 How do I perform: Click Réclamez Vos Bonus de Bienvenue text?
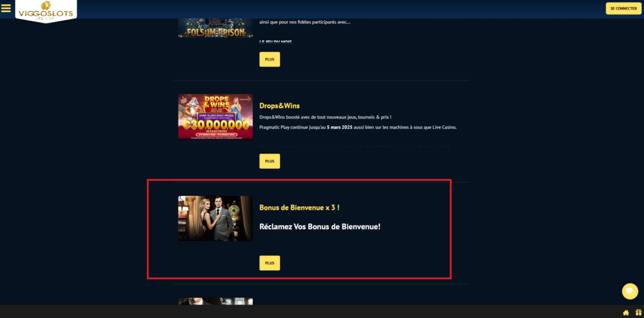point(320,226)
